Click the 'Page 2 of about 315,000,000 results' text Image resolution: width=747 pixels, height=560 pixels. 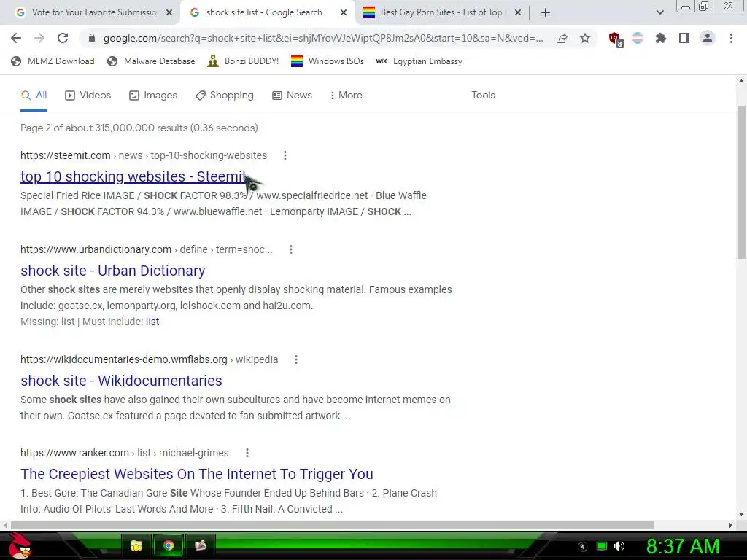[x=139, y=128]
